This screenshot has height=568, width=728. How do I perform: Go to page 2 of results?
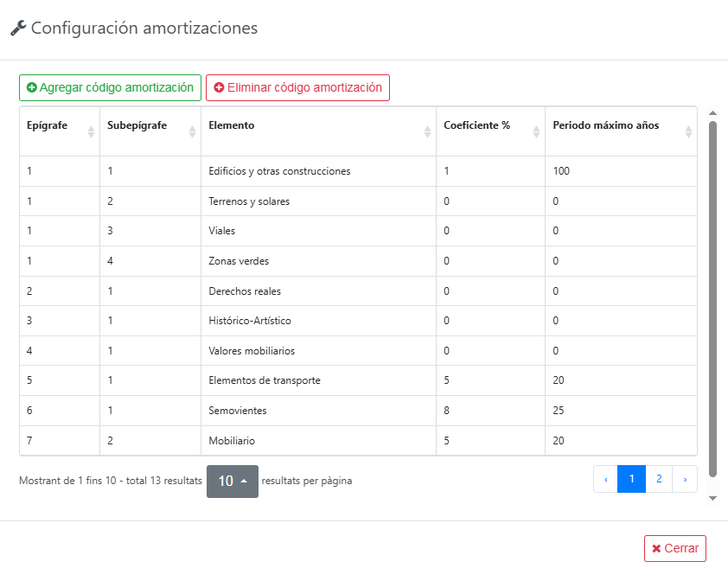[x=659, y=479]
